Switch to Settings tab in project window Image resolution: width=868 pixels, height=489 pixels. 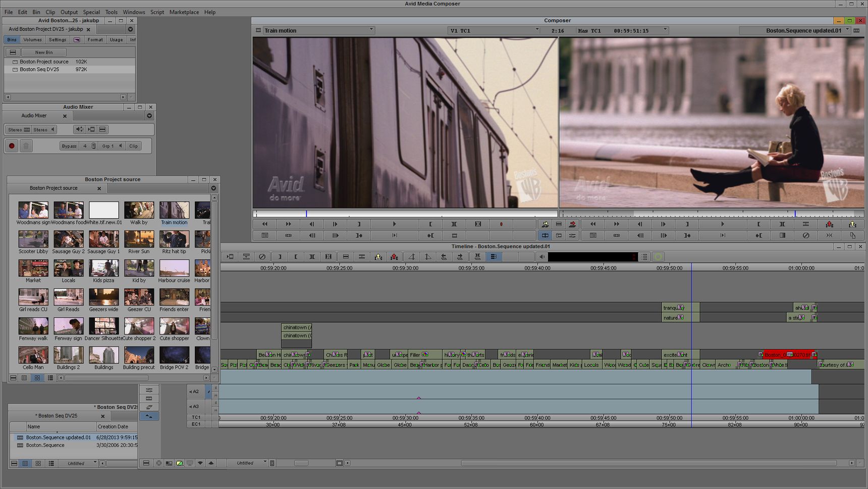(x=58, y=39)
